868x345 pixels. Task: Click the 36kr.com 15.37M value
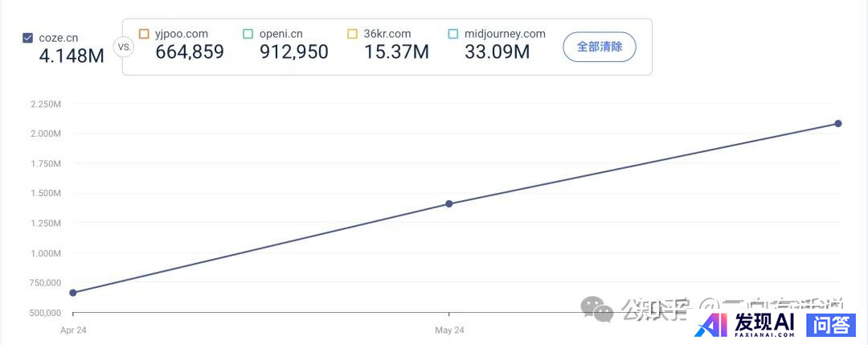(x=396, y=52)
